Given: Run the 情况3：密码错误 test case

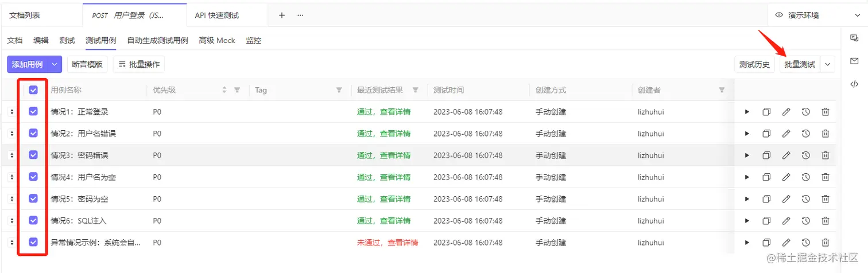Looking at the screenshot, I should pos(747,155).
